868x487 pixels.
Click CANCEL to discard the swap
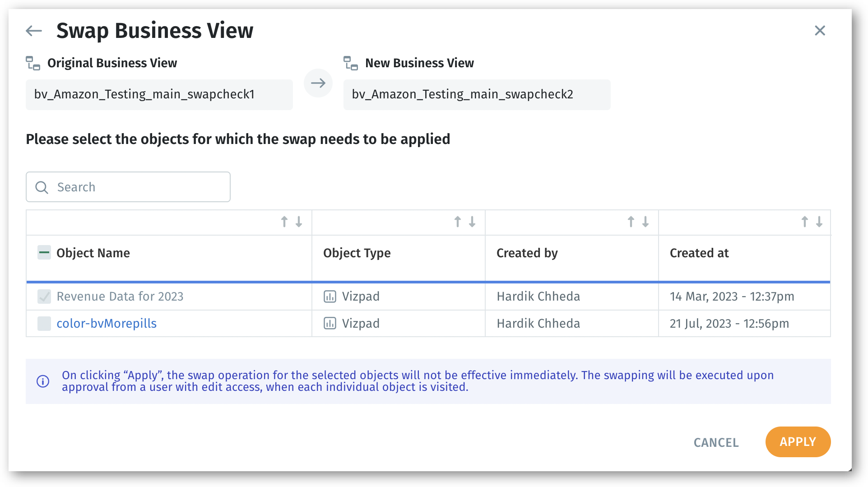pyautogui.click(x=716, y=442)
